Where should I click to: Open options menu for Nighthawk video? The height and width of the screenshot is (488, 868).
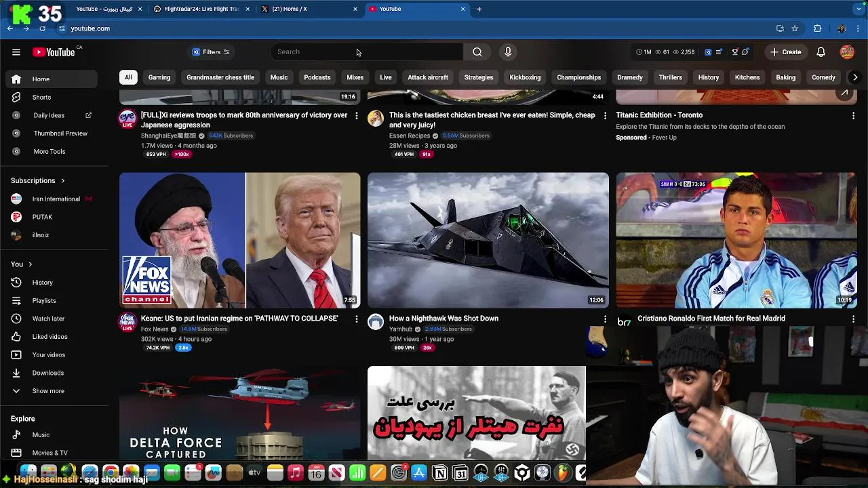click(605, 319)
